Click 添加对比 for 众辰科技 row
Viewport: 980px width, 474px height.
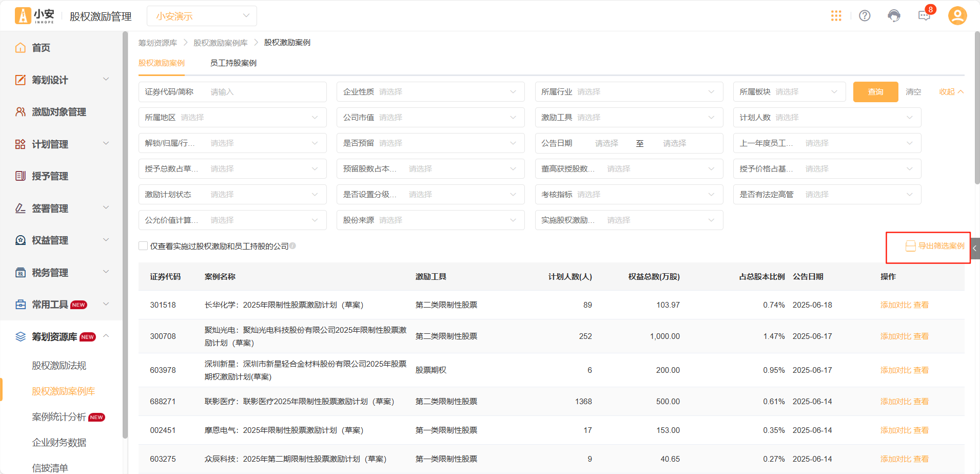click(896, 459)
